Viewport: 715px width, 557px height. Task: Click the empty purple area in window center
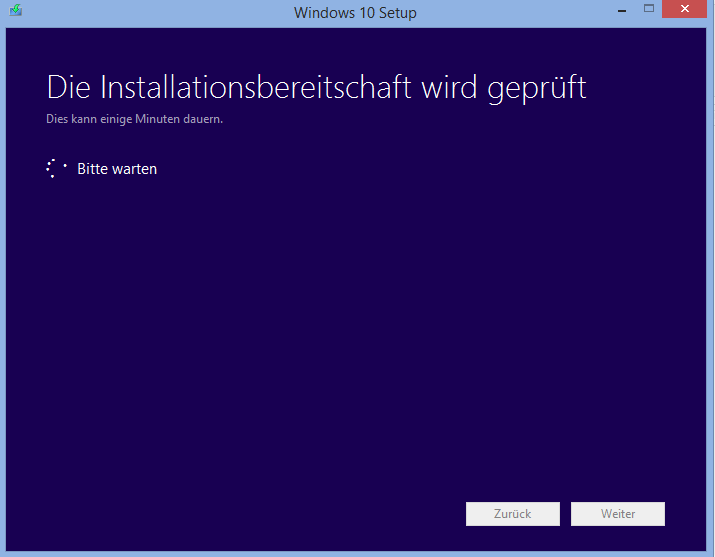(x=357, y=320)
